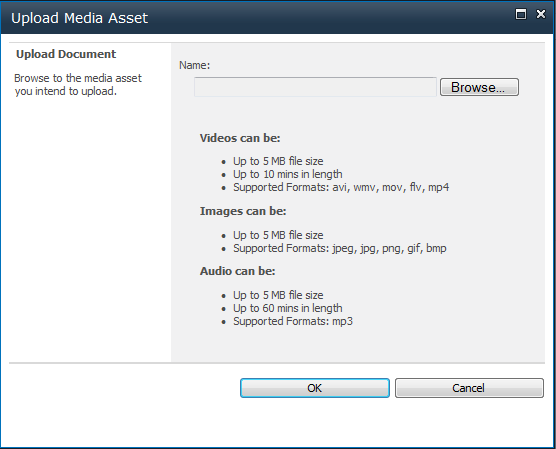Click the Browse... button

(x=479, y=87)
